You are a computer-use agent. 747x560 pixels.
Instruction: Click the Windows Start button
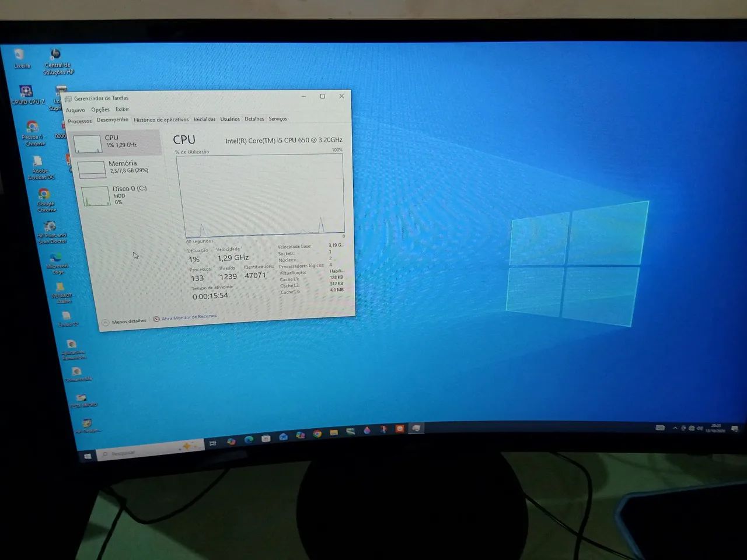point(88,456)
